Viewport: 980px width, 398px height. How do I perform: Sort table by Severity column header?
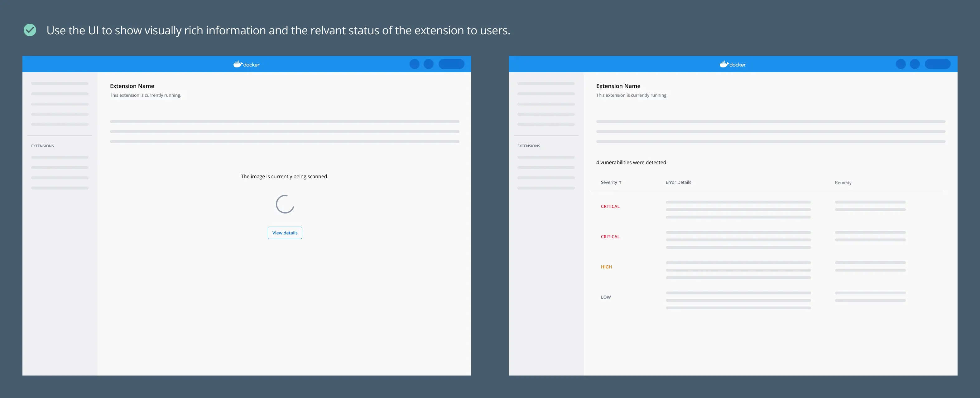(609, 182)
